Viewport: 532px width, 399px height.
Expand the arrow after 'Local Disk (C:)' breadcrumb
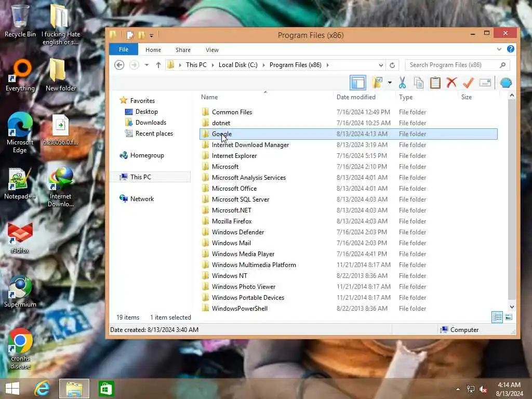coord(263,65)
